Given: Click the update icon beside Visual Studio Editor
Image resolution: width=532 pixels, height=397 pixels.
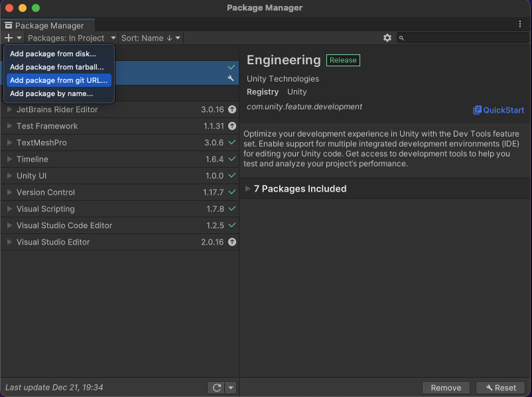Looking at the screenshot, I should [231, 242].
